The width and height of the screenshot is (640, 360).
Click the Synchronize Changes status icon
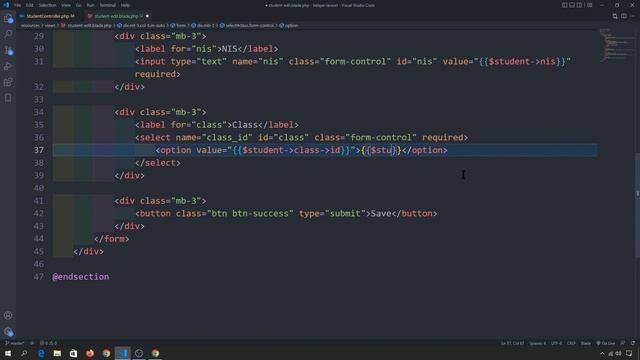32,343
